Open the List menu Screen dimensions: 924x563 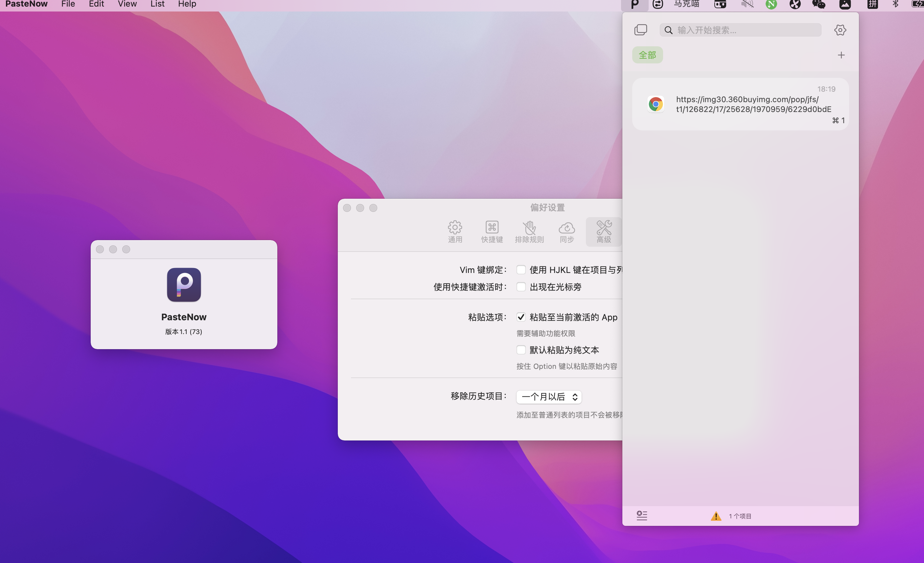click(157, 4)
